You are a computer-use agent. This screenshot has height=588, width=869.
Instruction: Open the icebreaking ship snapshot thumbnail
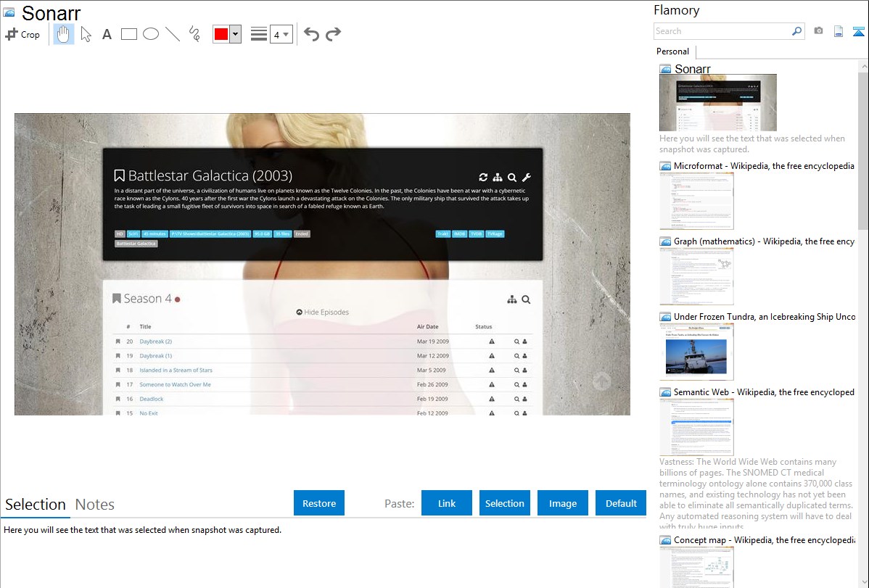pos(696,352)
